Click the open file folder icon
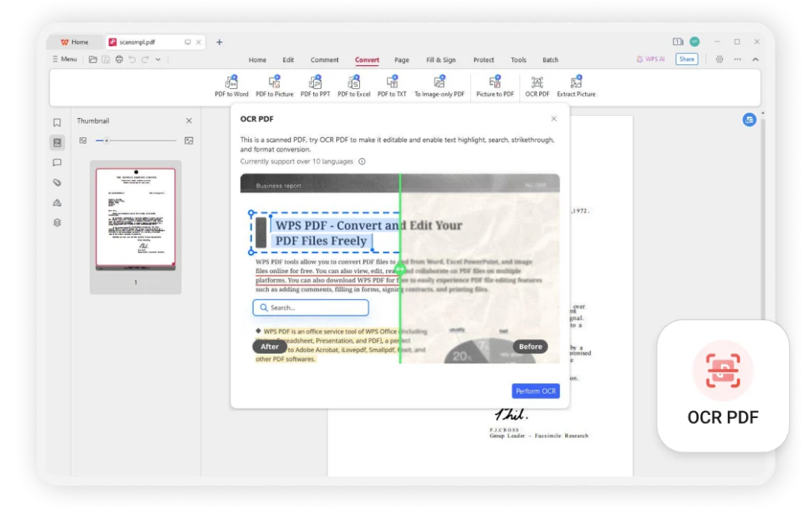 click(93, 60)
